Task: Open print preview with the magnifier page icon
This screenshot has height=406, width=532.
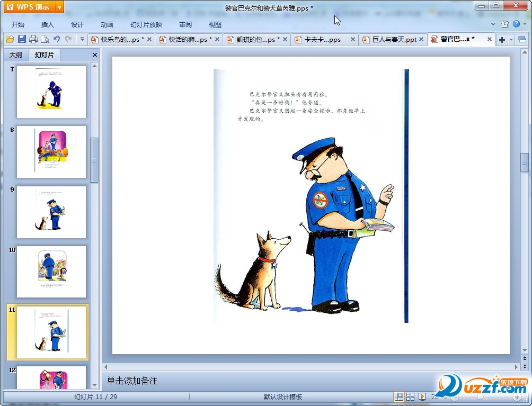Action: 45,39
